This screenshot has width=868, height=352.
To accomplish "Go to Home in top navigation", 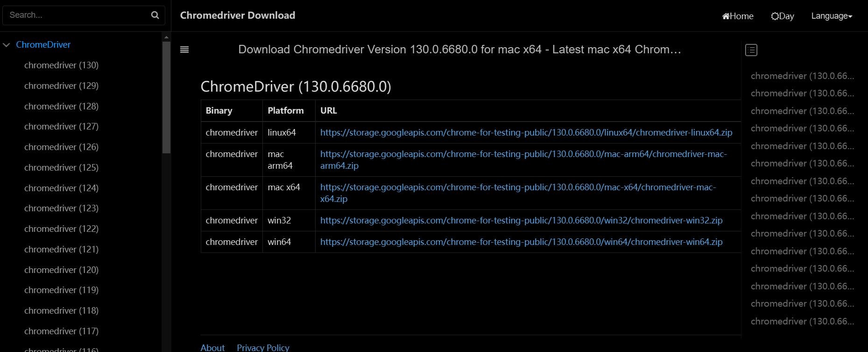I will pos(738,16).
